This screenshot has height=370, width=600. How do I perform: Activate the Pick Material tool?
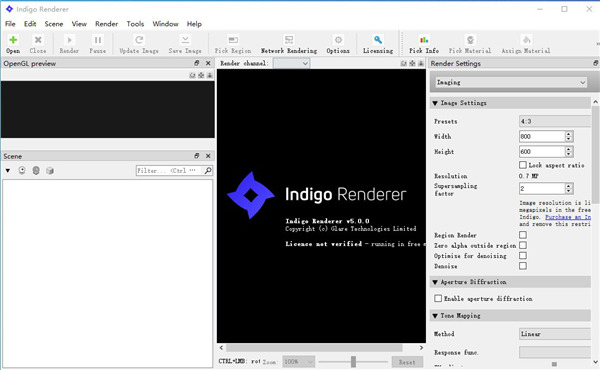pos(470,40)
